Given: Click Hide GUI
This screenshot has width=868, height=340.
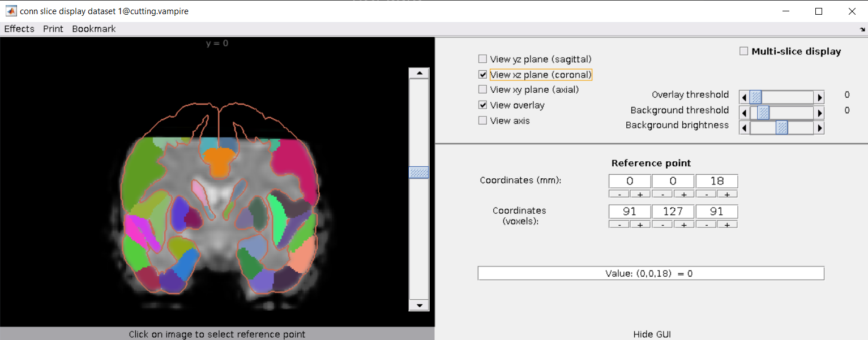Looking at the screenshot, I should coord(652,334).
